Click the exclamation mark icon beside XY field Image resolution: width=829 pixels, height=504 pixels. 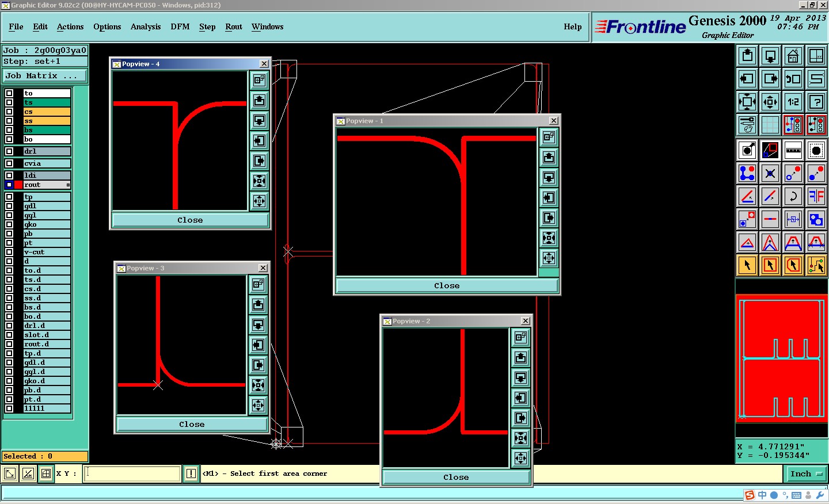[191, 474]
